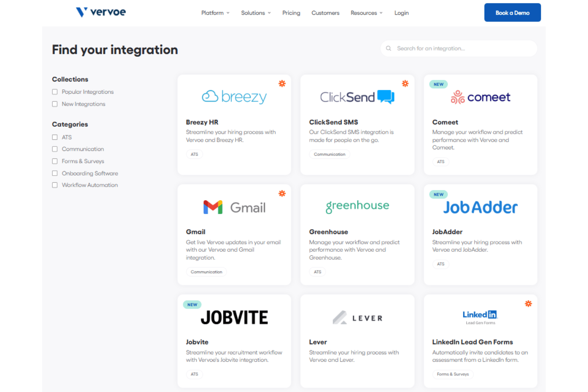Click the popular star badge on LinkedIn card

528,304
